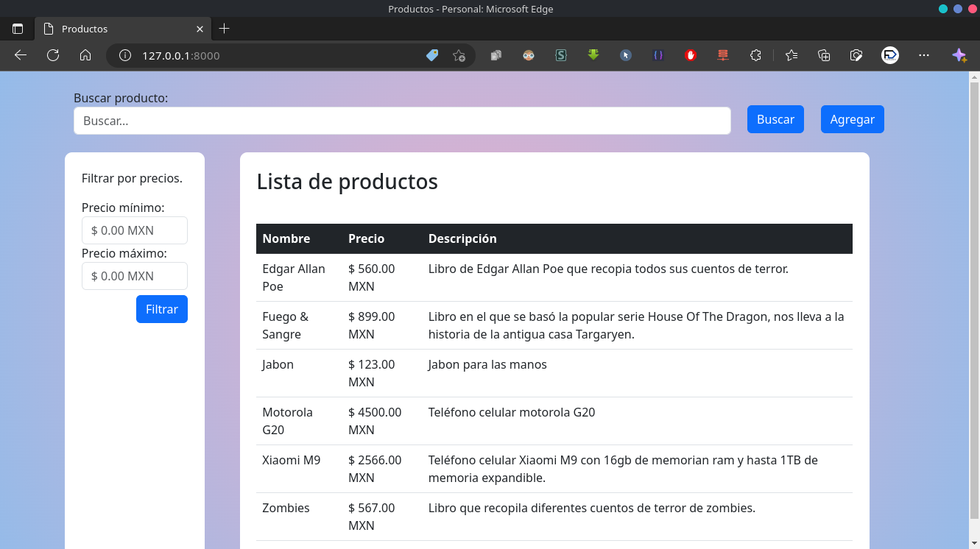Image resolution: width=980 pixels, height=549 pixels.
Task: Click the Filtrar button
Action: coord(162,309)
